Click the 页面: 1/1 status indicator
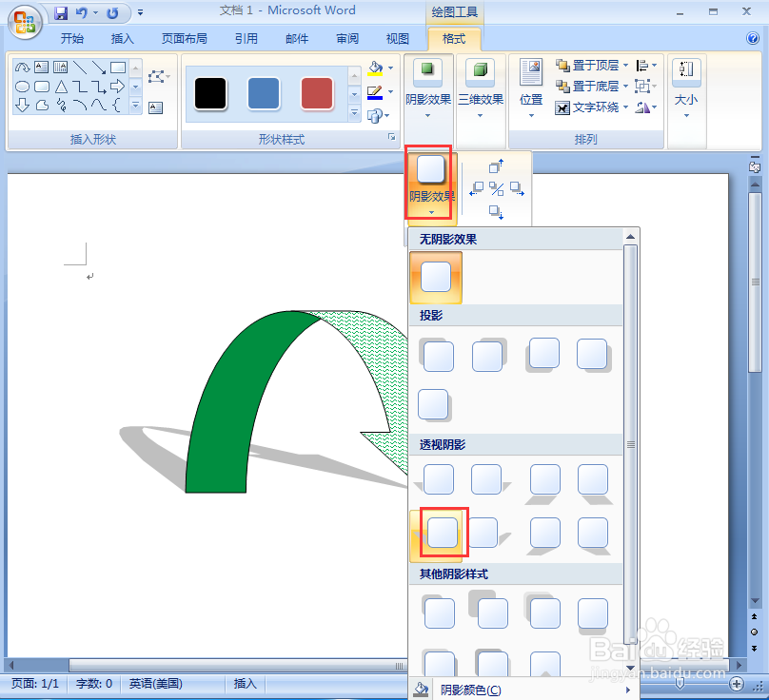The height and width of the screenshot is (700, 769). (x=35, y=683)
